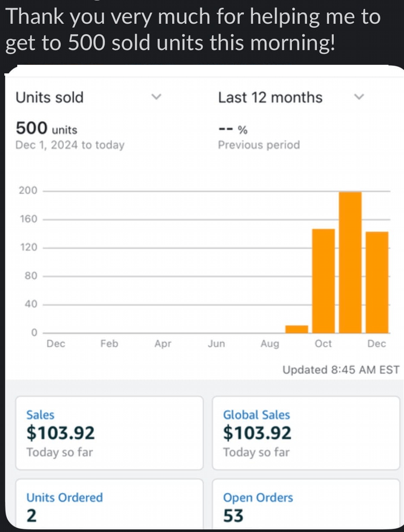Open the Open Orders card

[x=306, y=503]
